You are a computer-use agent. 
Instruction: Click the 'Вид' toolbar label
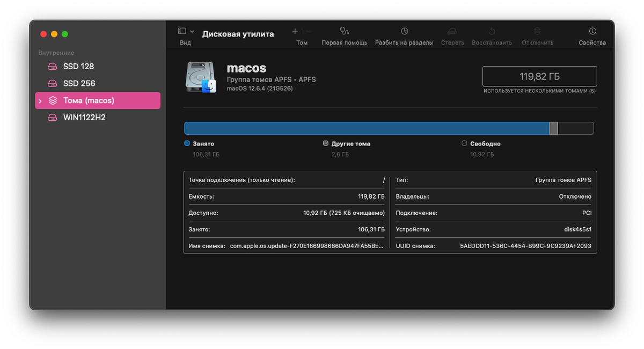click(185, 42)
